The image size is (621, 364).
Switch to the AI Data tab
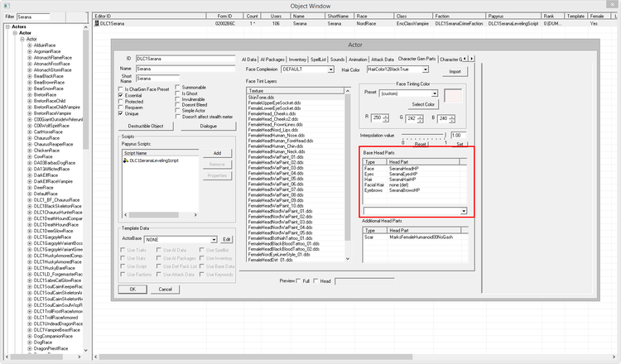point(249,60)
